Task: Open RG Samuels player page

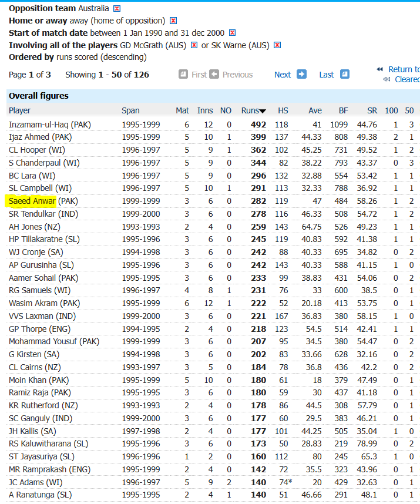Action: click(x=30, y=291)
